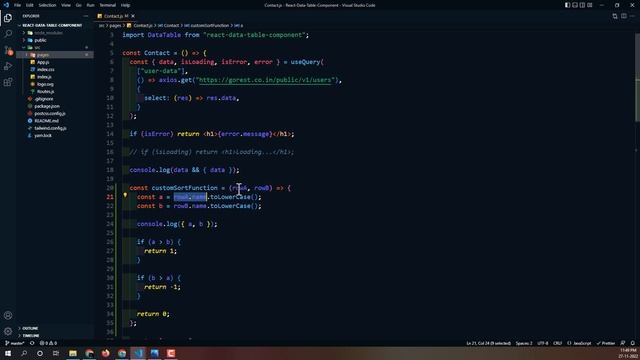Click the feedback icon in status bar
The height and width of the screenshot is (360, 640).
(x=622, y=343)
